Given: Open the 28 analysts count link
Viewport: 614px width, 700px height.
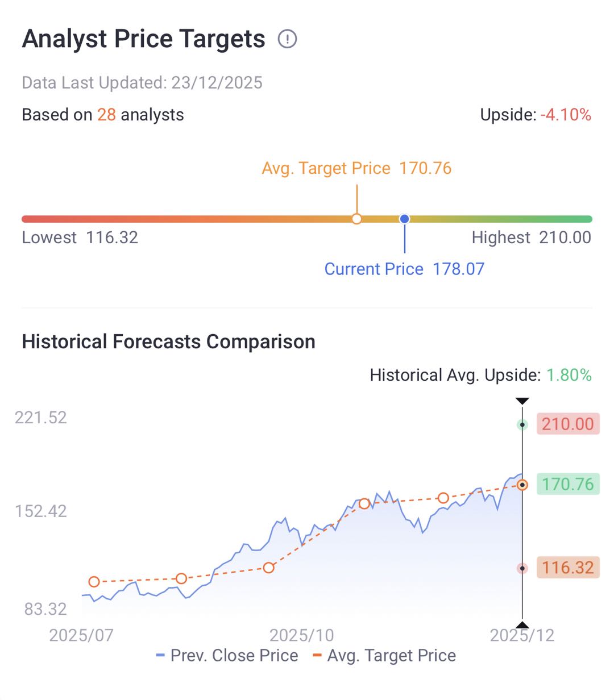Looking at the screenshot, I should pyautogui.click(x=106, y=115).
